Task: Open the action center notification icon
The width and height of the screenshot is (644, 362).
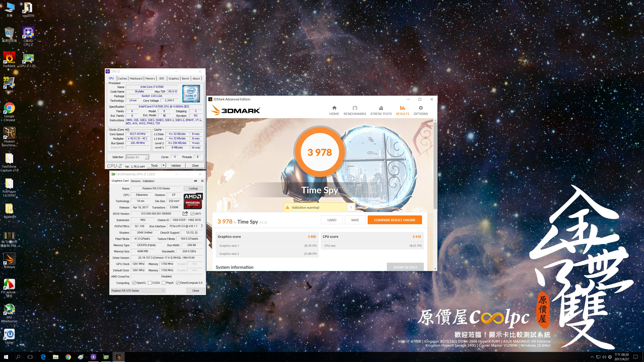Action: [635, 357]
